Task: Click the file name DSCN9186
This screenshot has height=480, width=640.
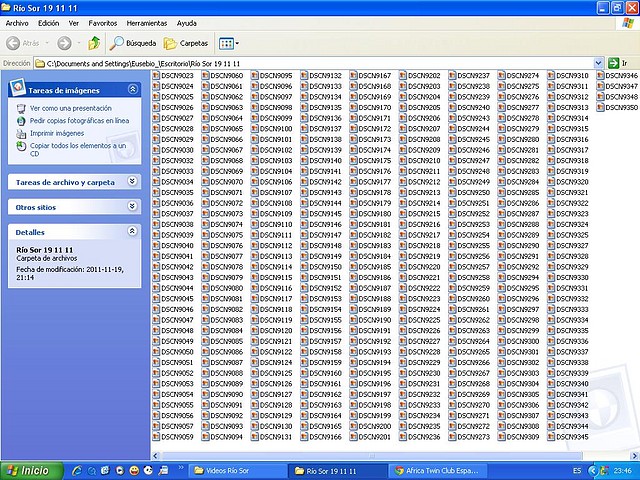Action: click(375, 277)
